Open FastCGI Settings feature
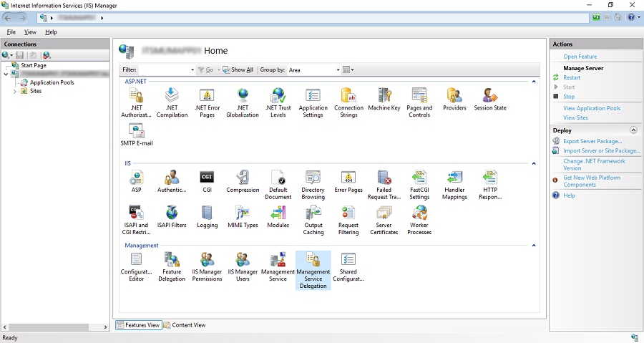 419,185
